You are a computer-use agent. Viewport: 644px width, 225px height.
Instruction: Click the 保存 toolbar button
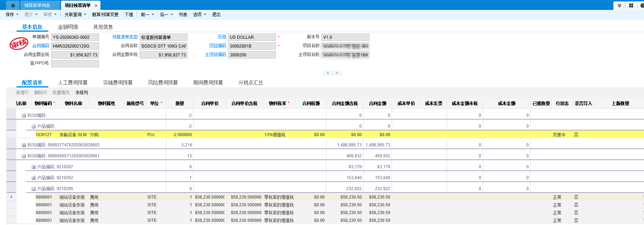[10, 14]
